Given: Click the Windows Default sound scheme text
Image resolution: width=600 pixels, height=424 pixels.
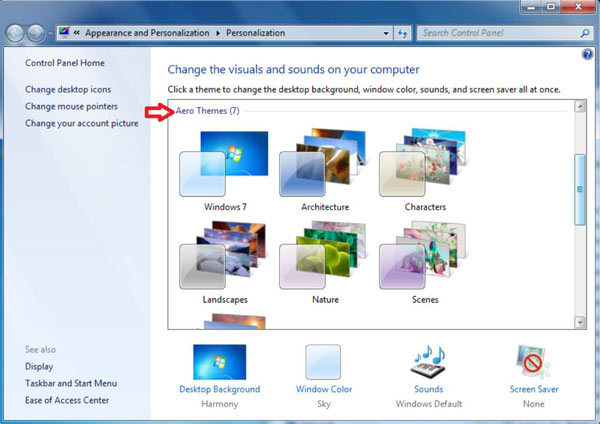Looking at the screenshot, I should point(429,404).
